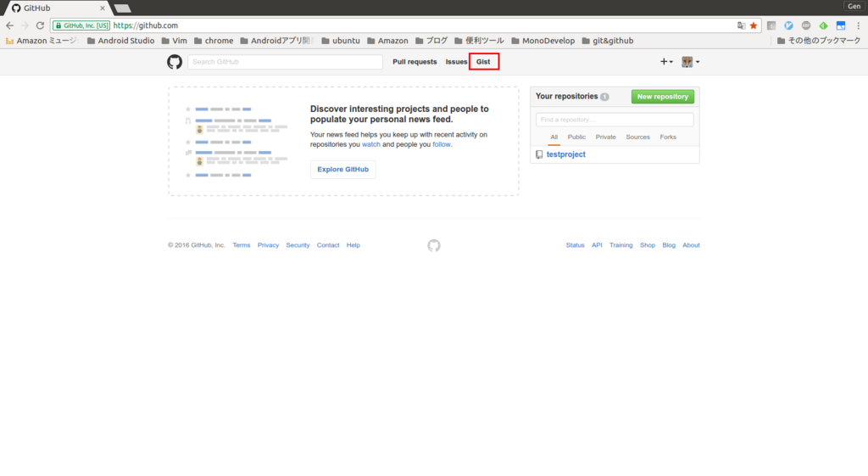
Task: Click the repository count badge
Action: coord(604,97)
